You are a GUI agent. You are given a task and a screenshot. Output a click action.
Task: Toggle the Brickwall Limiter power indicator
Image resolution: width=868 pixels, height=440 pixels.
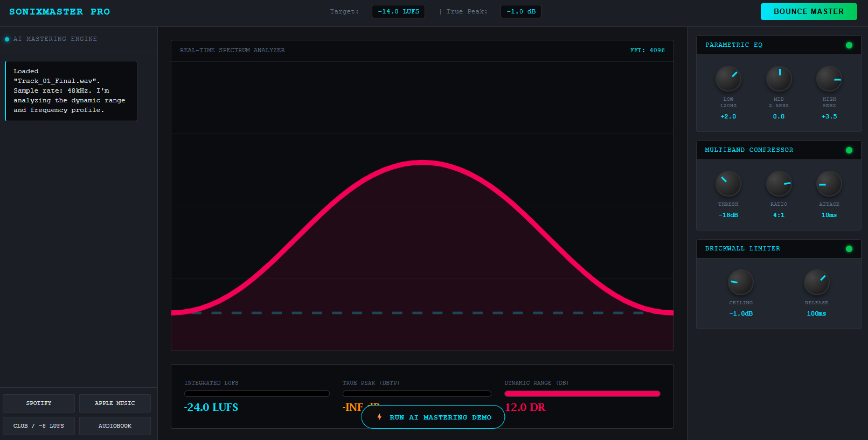[x=849, y=249]
